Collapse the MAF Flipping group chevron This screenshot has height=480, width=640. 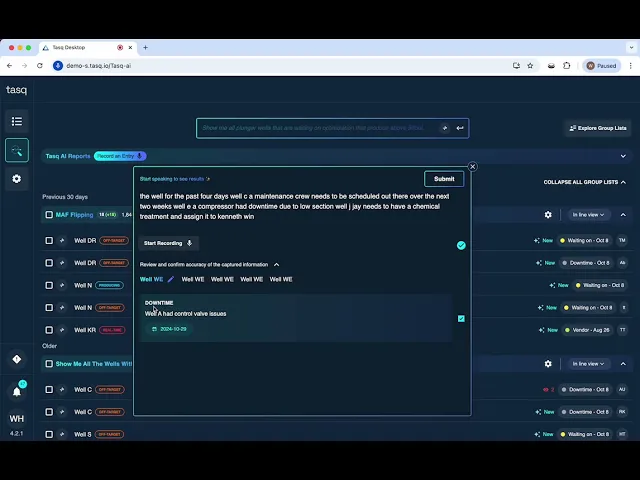(x=623, y=215)
